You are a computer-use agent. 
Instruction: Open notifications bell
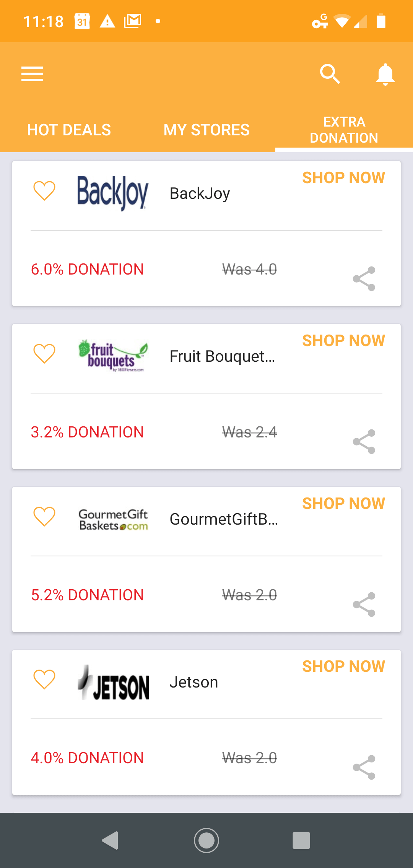[385, 74]
